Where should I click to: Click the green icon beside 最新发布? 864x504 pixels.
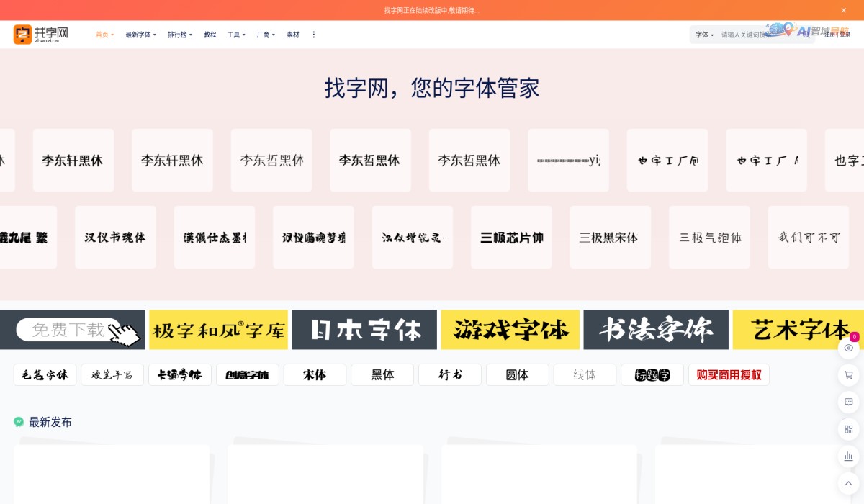click(19, 422)
